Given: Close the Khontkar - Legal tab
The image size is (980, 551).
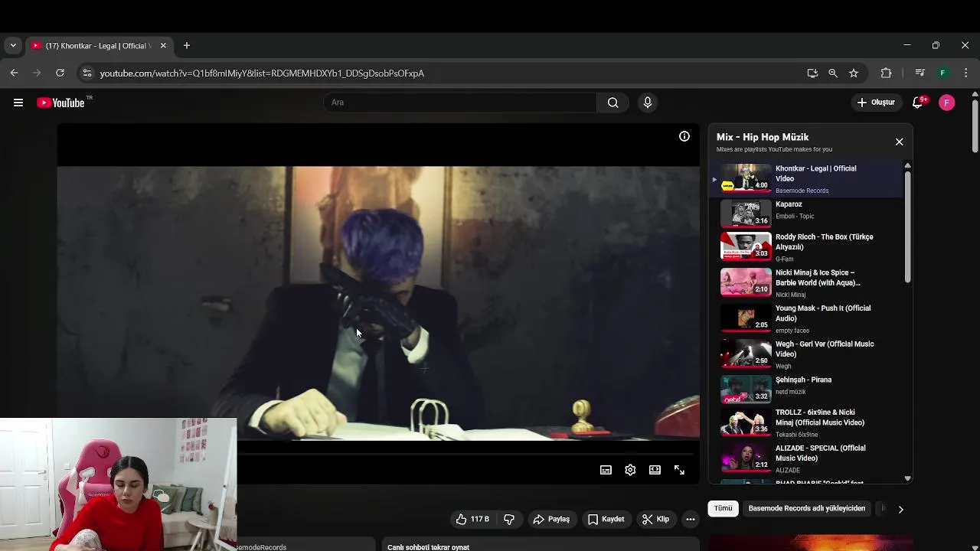Looking at the screenshot, I should (163, 45).
